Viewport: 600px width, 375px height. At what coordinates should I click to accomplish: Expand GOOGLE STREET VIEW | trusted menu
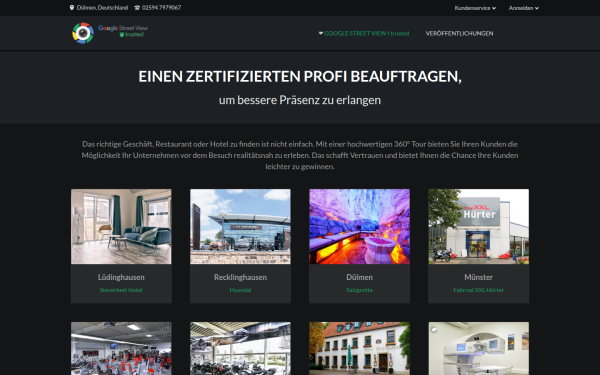pos(364,33)
